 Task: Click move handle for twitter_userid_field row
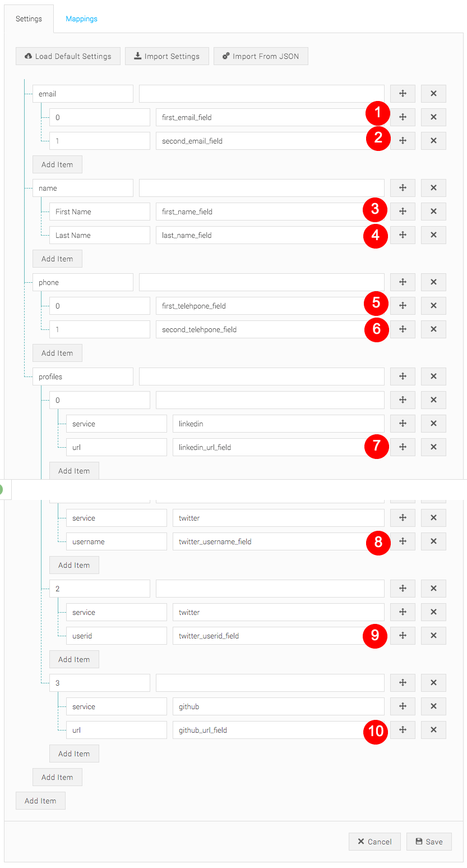403,636
